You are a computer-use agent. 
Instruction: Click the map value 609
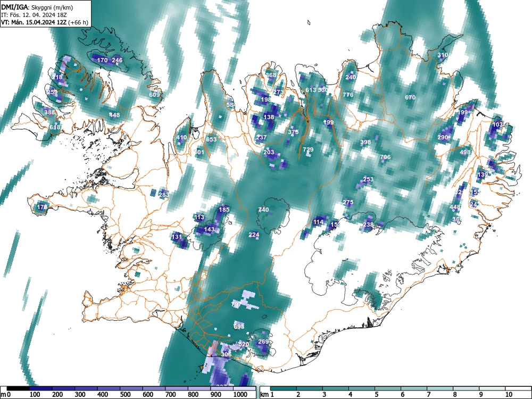pyautogui.click(x=154, y=95)
